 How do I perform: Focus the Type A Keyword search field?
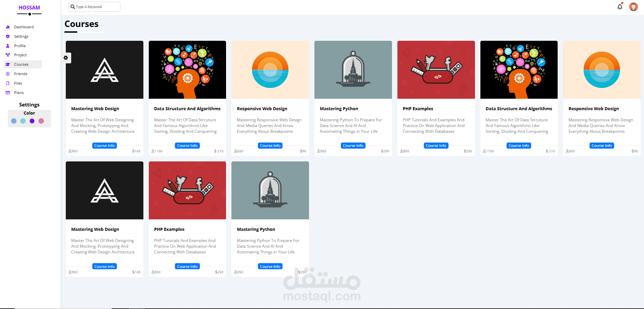[x=94, y=7]
